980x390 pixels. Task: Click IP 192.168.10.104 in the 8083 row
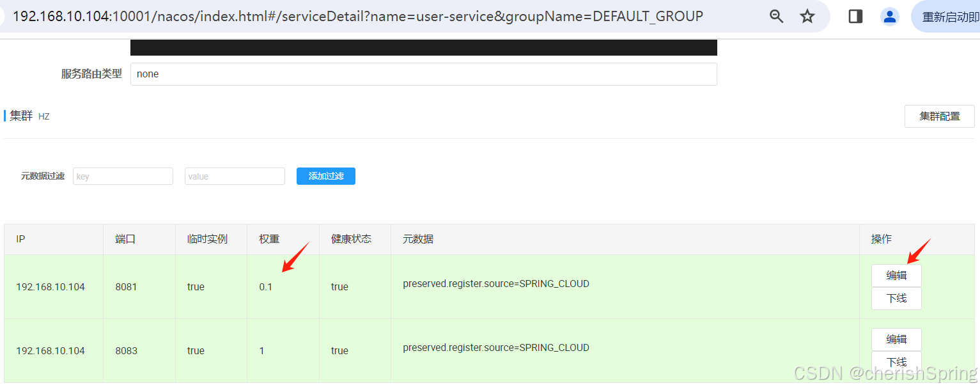pyautogui.click(x=51, y=351)
